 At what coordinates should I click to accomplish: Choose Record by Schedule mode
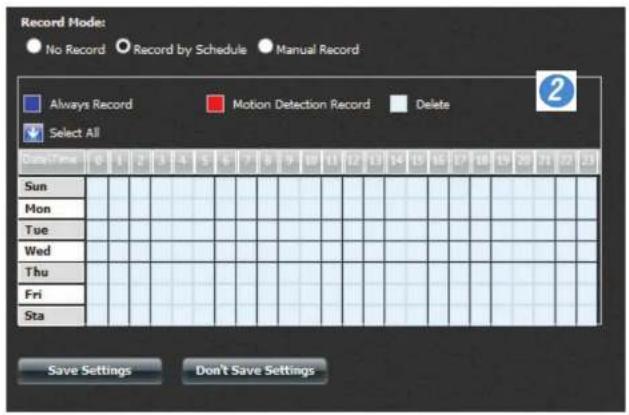pyautogui.click(x=123, y=47)
